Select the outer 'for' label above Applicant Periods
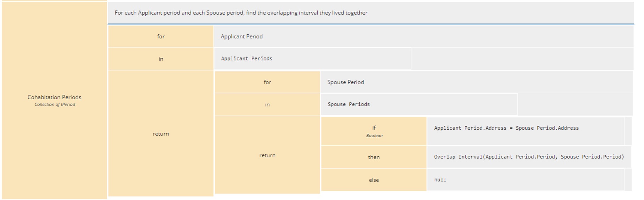Image resolution: width=644 pixels, height=200 pixels. pyautogui.click(x=161, y=37)
